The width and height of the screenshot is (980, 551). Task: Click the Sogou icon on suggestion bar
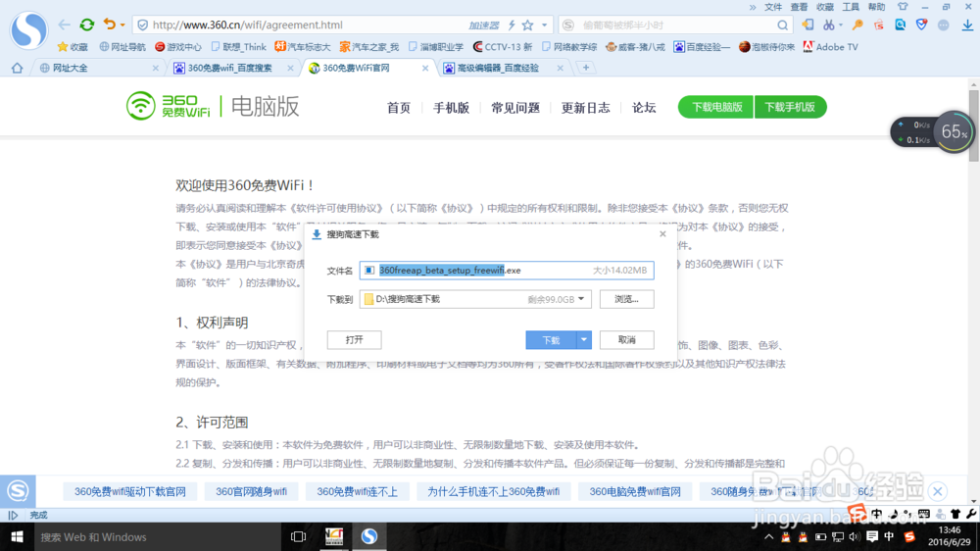click(x=18, y=491)
